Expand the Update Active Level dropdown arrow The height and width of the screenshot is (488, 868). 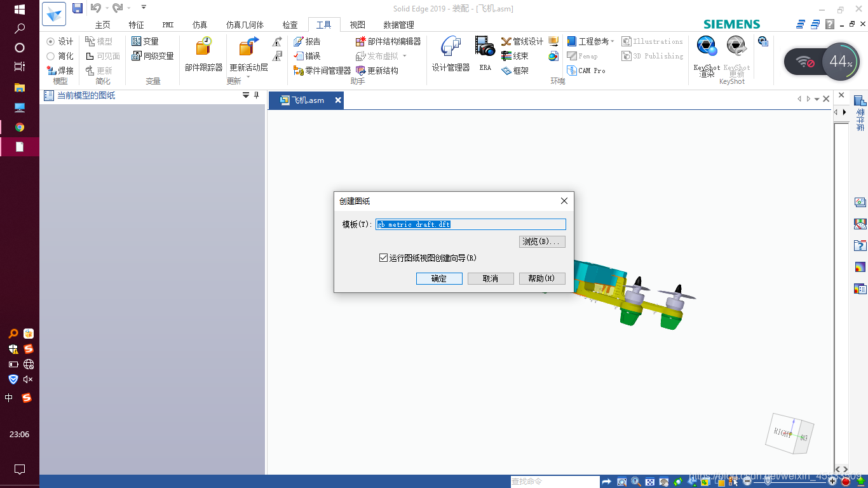pyautogui.click(x=248, y=78)
